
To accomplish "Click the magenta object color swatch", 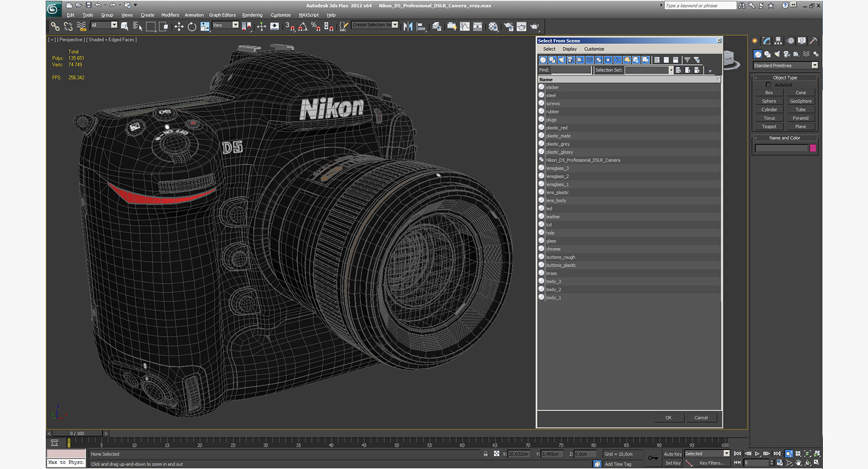I will [813, 148].
